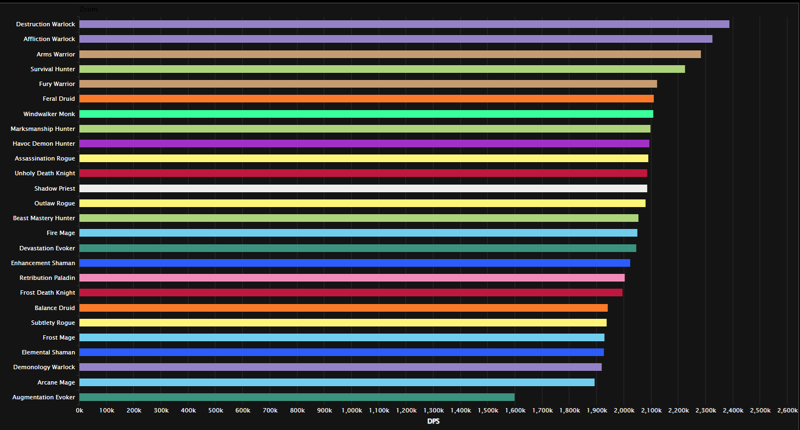Viewport: 800px width, 430px height.
Task: Click the Demonology Warlock bar
Action: pyautogui.click(x=340, y=367)
